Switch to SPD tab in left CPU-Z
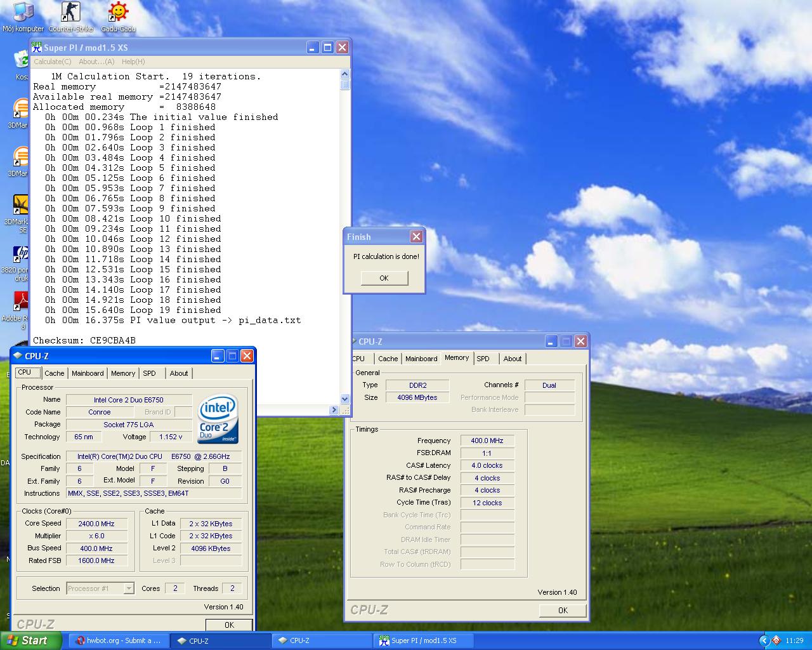 [150, 373]
